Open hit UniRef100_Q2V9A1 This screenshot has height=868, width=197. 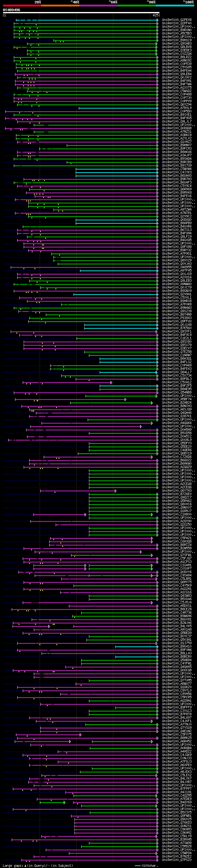pos(176,294)
